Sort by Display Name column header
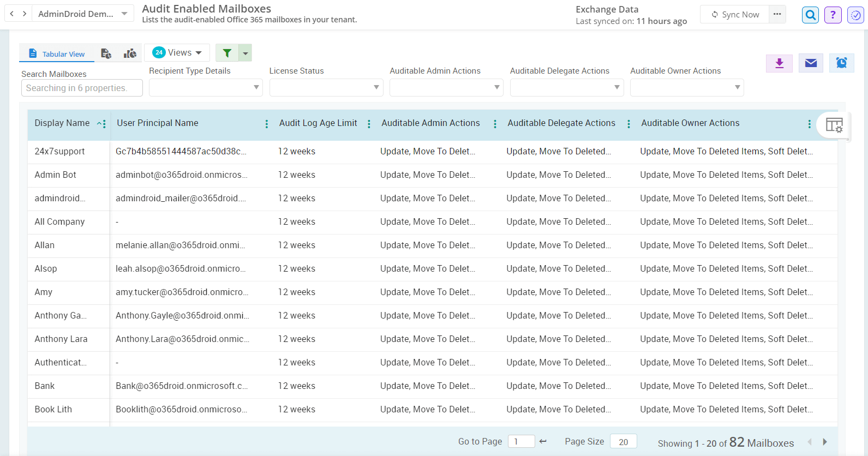Image resolution: width=868 pixels, height=456 pixels. click(62, 123)
